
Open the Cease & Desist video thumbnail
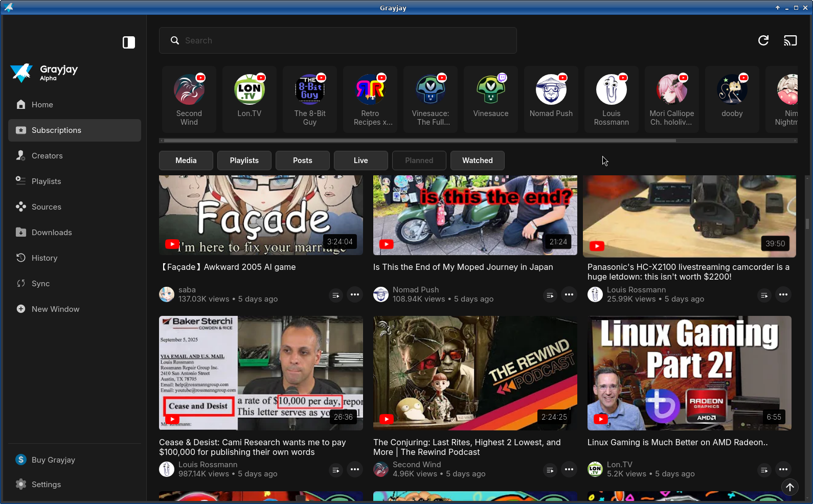coord(261,373)
